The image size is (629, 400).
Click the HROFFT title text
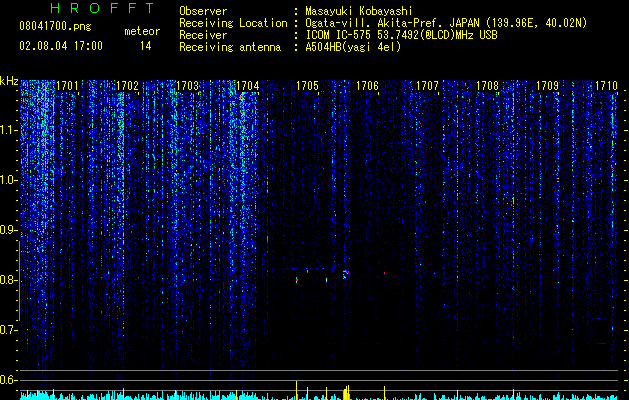click(x=102, y=8)
